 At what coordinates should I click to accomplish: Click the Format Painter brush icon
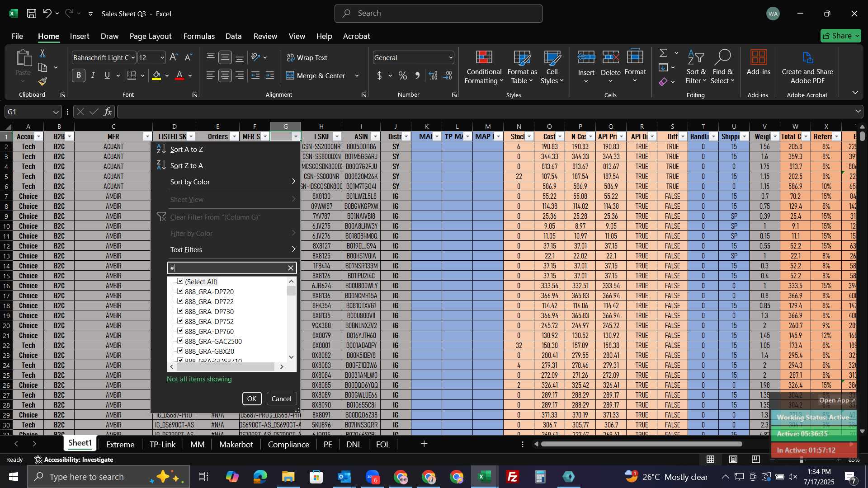point(42,81)
